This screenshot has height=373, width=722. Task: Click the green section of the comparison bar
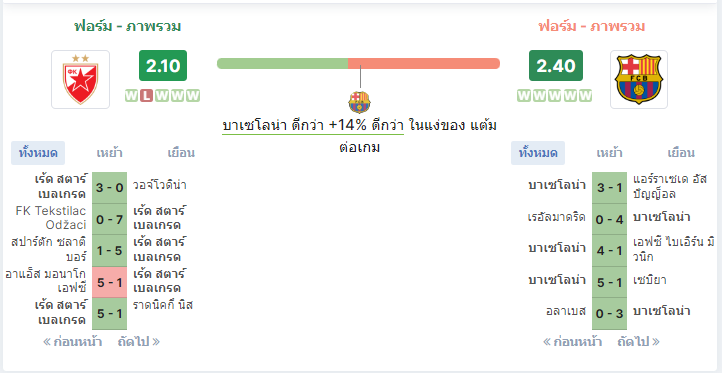282,64
